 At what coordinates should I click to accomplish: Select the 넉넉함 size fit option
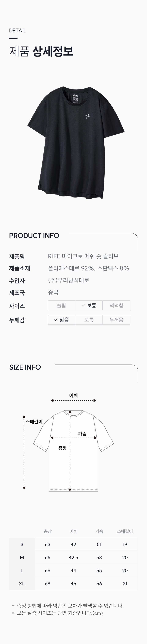[x=116, y=305]
